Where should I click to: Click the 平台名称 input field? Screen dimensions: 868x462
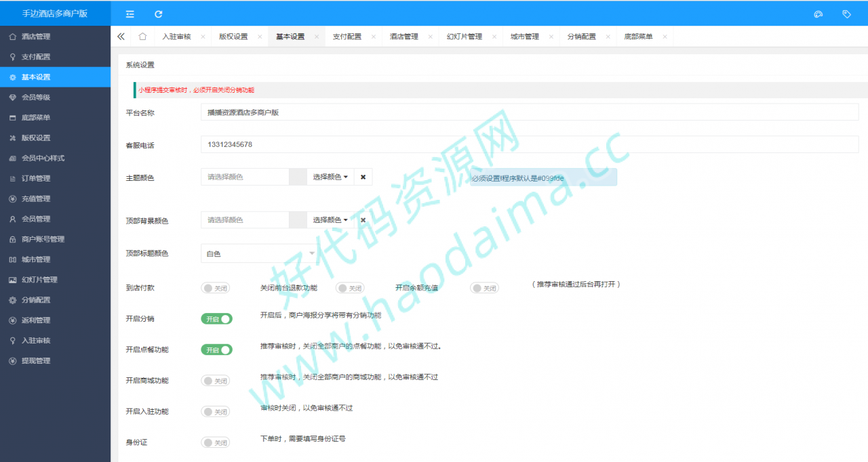point(530,112)
